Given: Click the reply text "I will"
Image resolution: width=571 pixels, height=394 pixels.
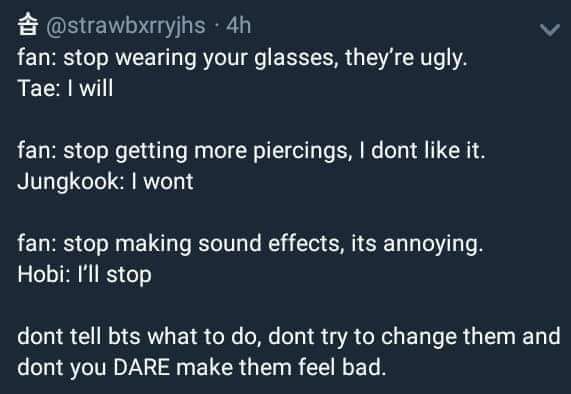Looking at the screenshot, I should pos(90,88).
